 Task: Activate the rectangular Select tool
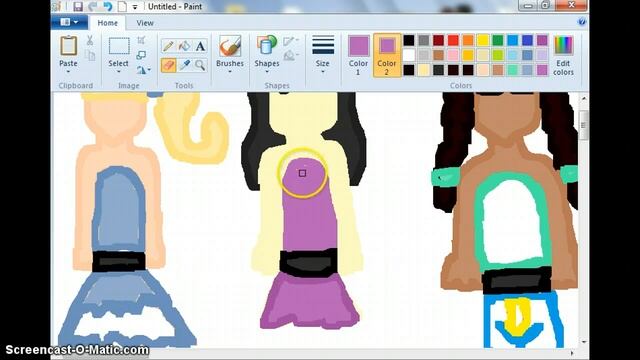(119, 46)
